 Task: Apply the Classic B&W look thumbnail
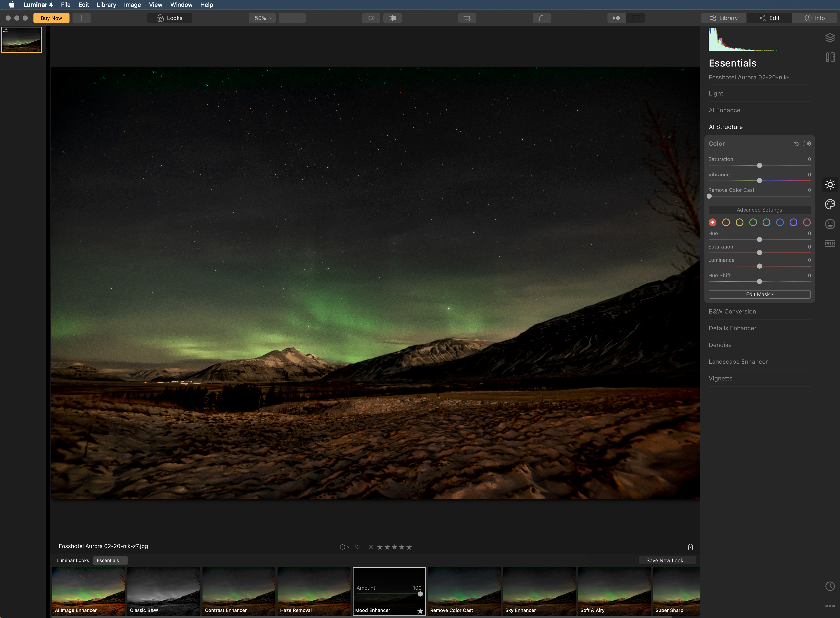click(x=163, y=591)
